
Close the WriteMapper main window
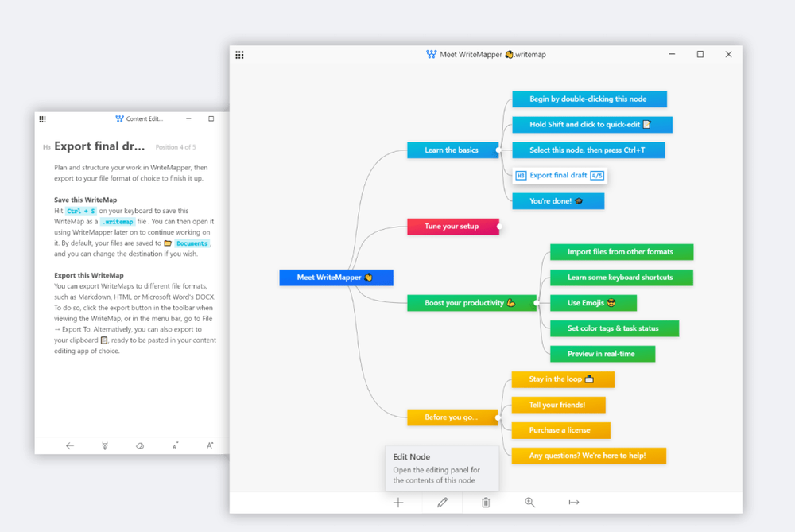728,54
